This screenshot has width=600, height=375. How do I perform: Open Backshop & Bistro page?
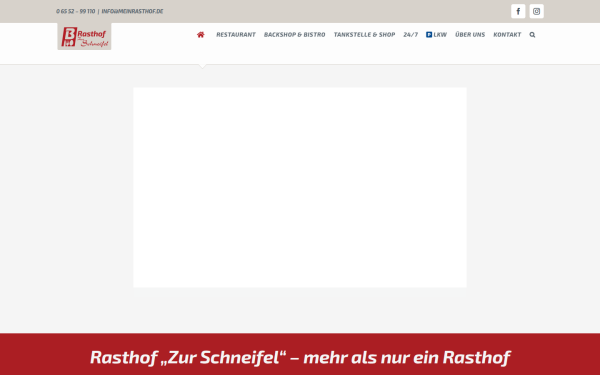[294, 35]
